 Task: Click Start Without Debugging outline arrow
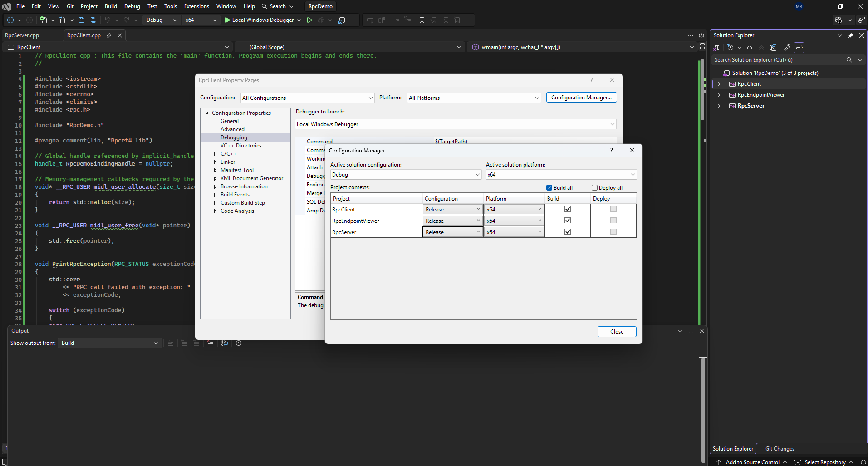pyautogui.click(x=309, y=20)
